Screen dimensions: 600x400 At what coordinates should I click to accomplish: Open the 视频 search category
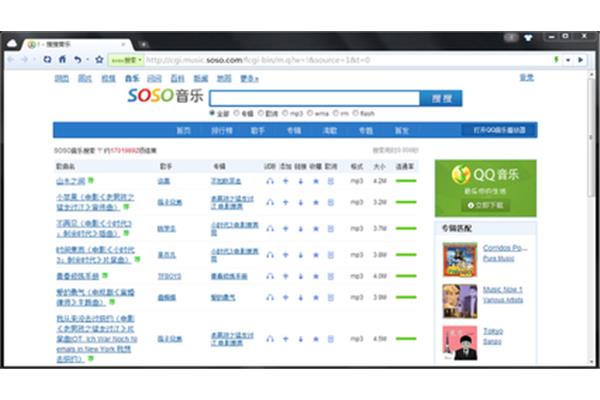point(108,78)
